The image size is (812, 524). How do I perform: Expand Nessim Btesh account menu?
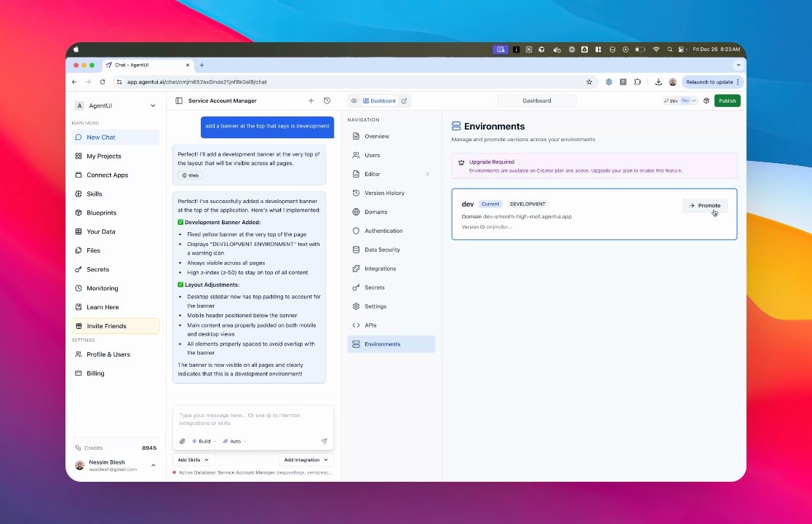116,466
